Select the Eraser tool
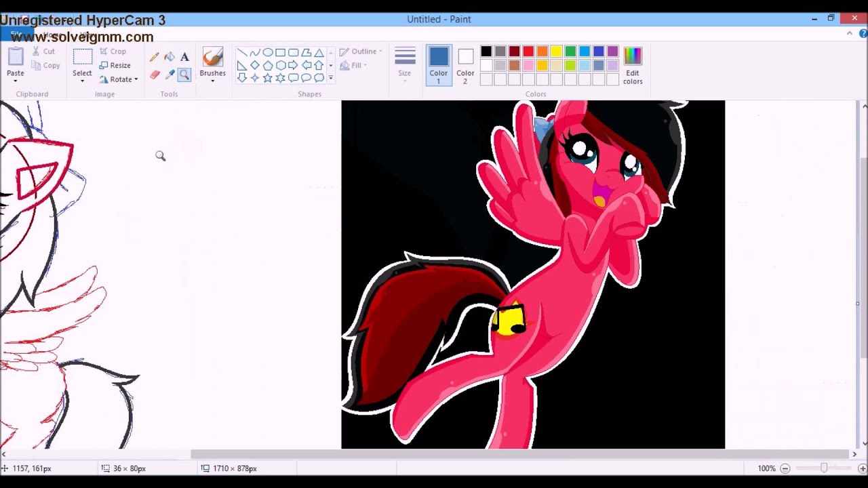The image size is (868, 488). coord(154,75)
